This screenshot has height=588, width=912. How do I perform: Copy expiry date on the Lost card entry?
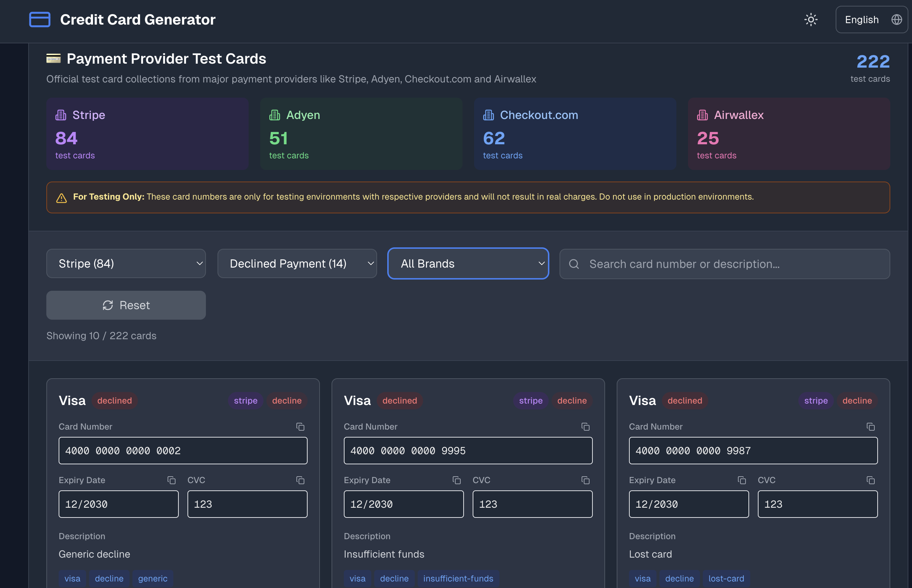click(x=742, y=481)
